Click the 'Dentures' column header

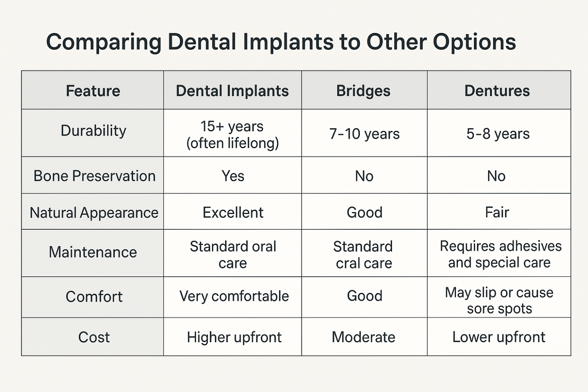click(x=497, y=91)
